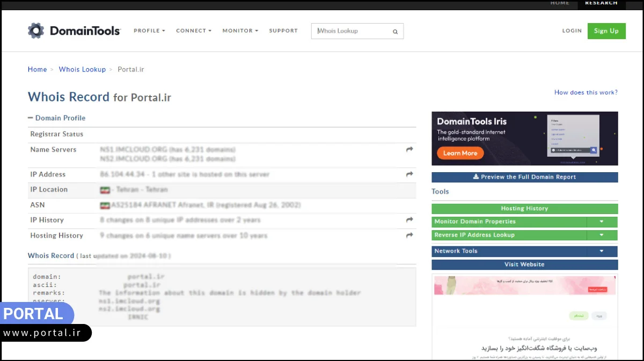644x361 pixels.
Task: Expand the Reverse IP Address Lookup dropdown arrow
Action: [x=602, y=235]
